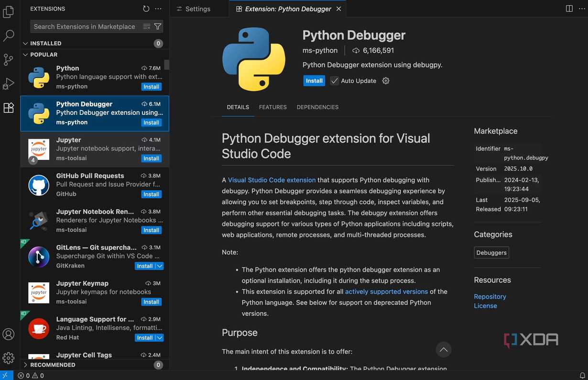The width and height of the screenshot is (588, 380).
Task: Open the Accounts menu icon
Action: click(9, 334)
